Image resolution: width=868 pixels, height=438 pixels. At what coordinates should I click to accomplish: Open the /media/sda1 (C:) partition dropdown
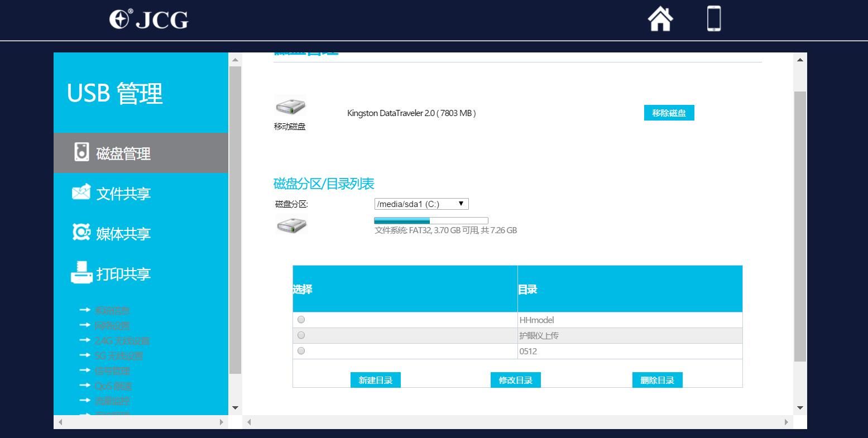(421, 204)
